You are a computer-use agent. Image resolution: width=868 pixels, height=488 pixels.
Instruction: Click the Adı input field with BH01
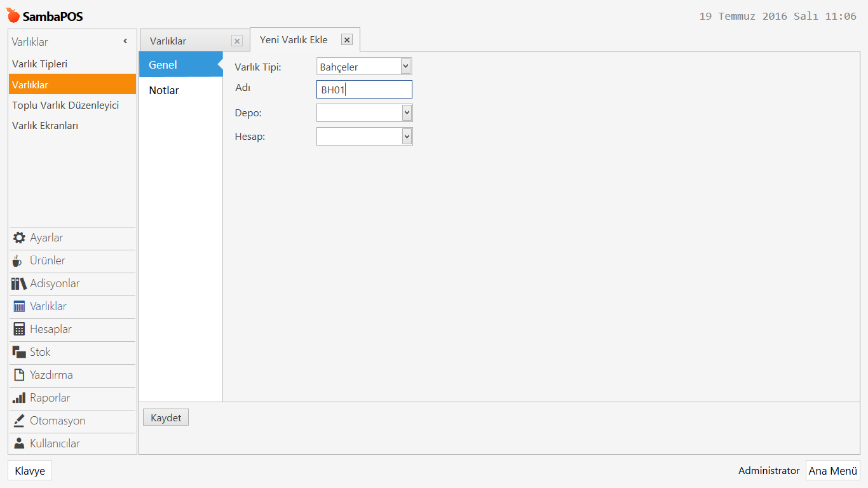point(364,90)
